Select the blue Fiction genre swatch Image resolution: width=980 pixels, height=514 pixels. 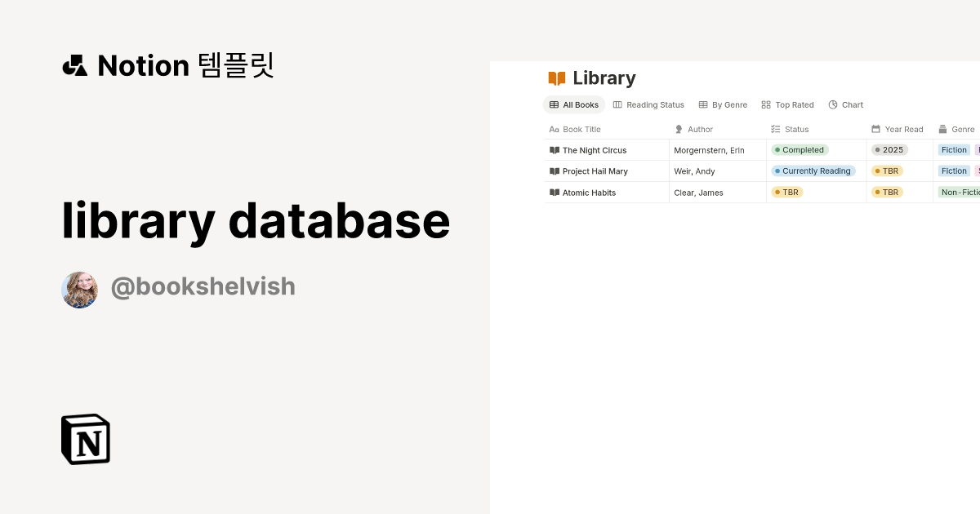(954, 150)
